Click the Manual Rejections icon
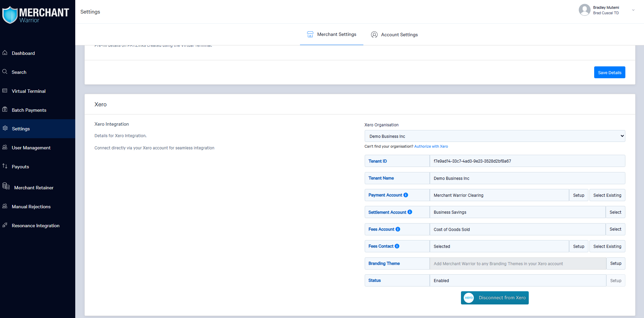 tap(5, 206)
